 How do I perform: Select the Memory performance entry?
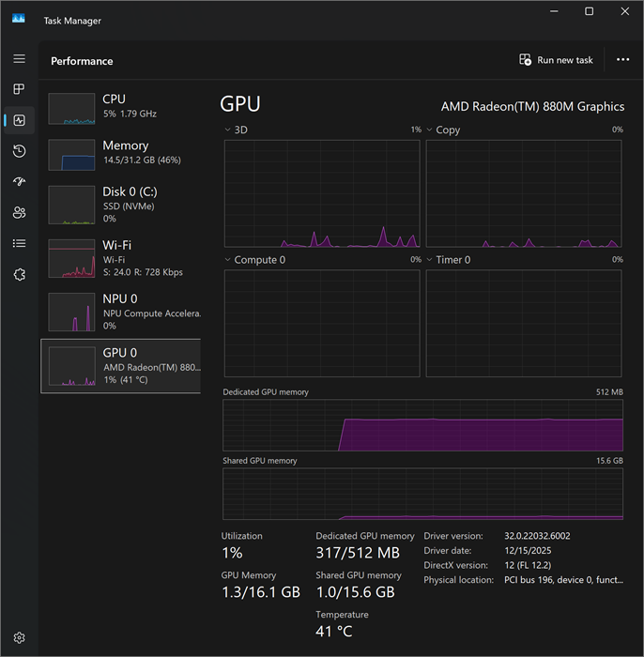121,155
